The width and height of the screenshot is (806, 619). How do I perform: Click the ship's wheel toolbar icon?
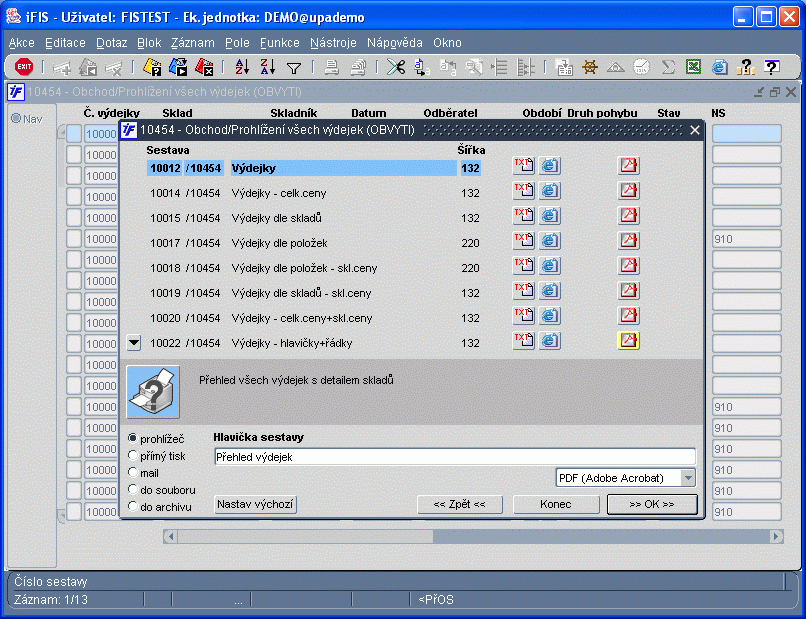tap(590, 67)
